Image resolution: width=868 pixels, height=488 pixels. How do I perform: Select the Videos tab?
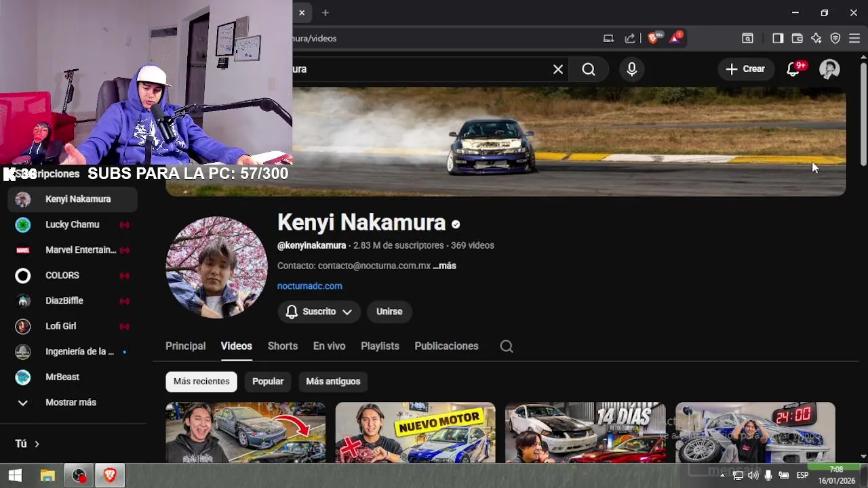pos(236,346)
